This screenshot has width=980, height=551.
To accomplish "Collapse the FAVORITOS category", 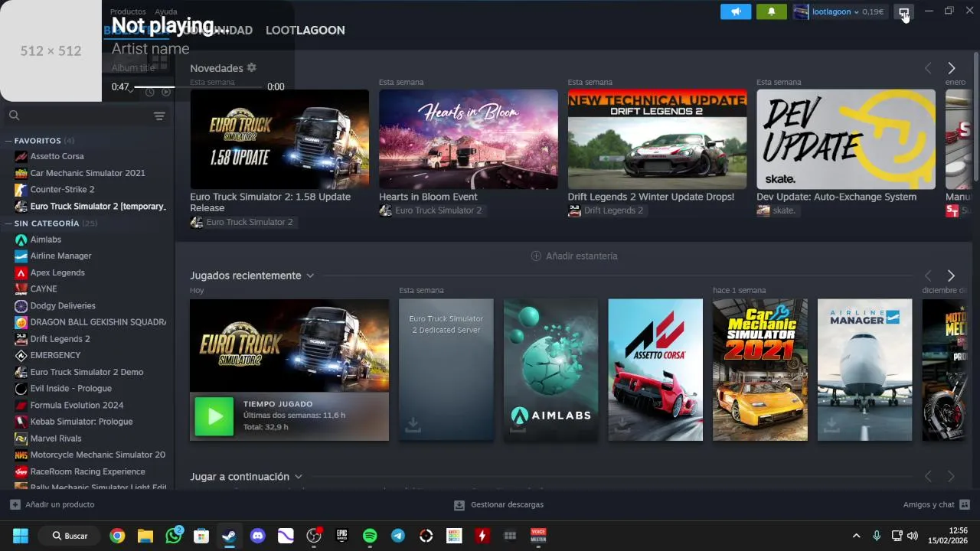I will click(8, 141).
